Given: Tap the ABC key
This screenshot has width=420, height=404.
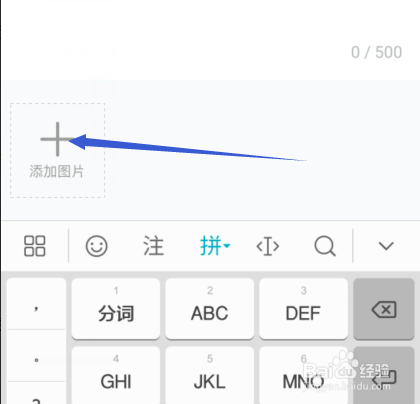Looking at the screenshot, I should click(x=210, y=309).
